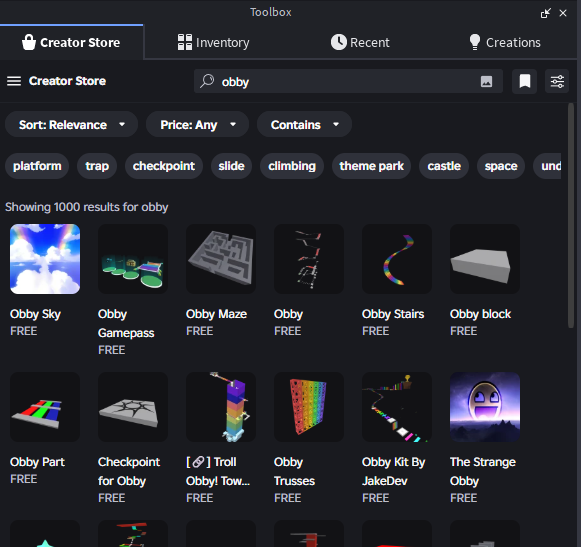This screenshot has height=547, width=581.
Task: Filter by the climbing tag
Action: click(292, 166)
